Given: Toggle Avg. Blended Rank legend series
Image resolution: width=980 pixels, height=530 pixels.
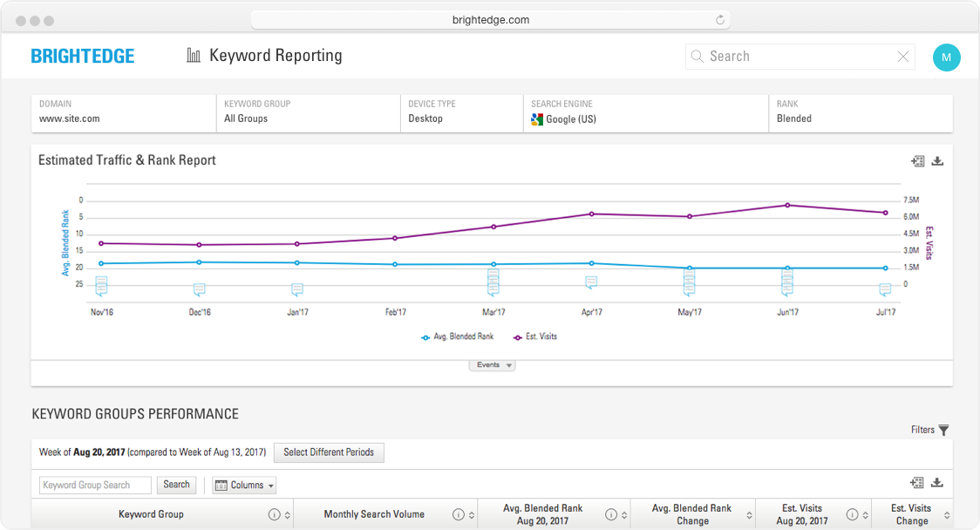Looking at the screenshot, I should [457, 336].
